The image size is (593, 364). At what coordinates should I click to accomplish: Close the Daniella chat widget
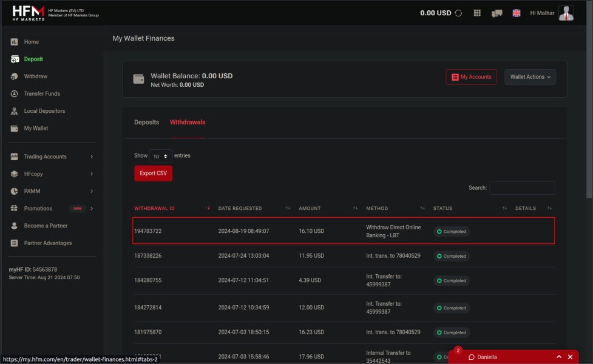pos(570,357)
